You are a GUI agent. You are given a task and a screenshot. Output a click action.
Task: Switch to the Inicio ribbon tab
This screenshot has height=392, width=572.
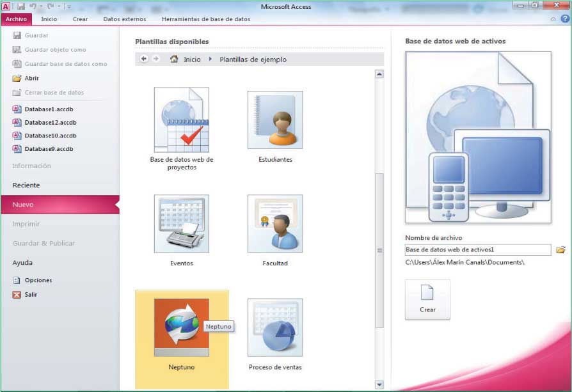pyautogui.click(x=49, y=19)
